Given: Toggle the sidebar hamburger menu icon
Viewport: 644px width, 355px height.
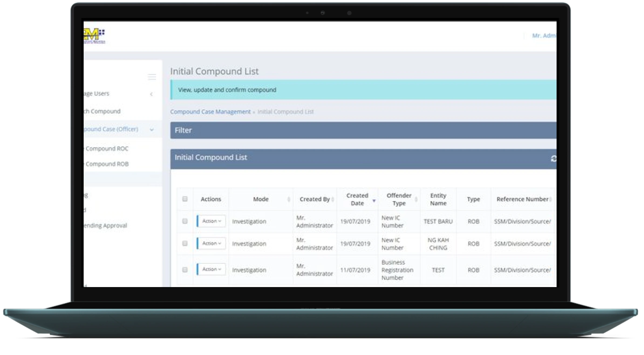Looking at the screenshot, I should [x=152, y=77].
